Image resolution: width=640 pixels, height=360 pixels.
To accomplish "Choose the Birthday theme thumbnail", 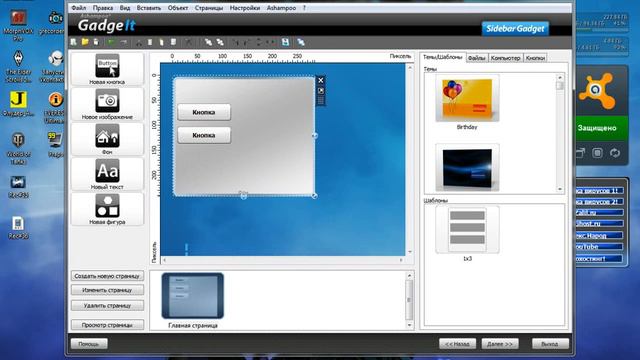I will 467,99.
